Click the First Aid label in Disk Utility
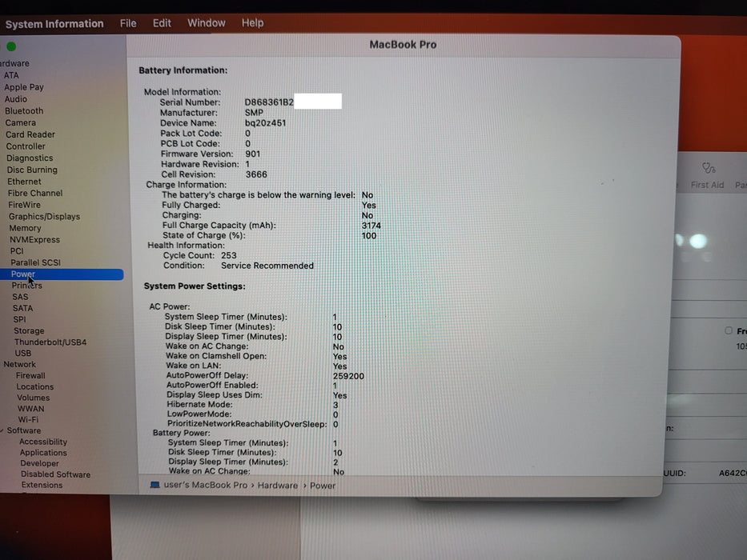Viewport: 747px width, 560px height. click(x=707, y=185)
